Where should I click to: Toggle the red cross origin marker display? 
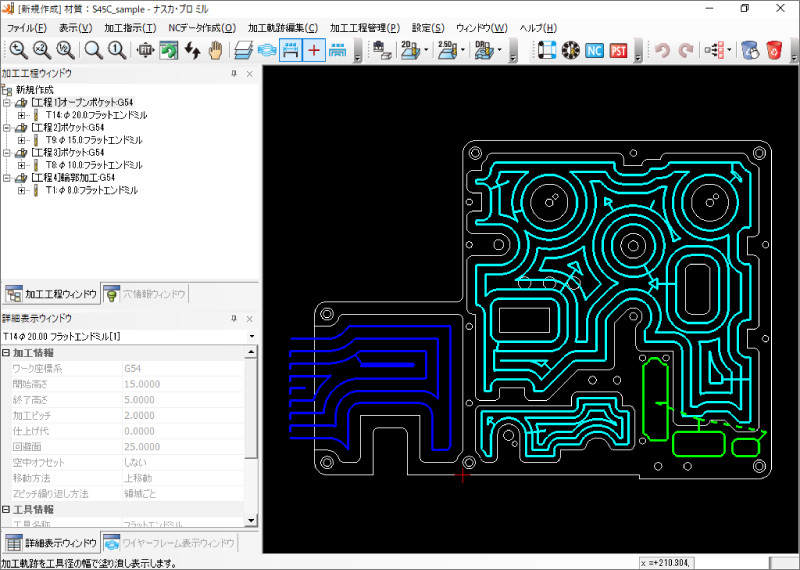click(314, 50)
